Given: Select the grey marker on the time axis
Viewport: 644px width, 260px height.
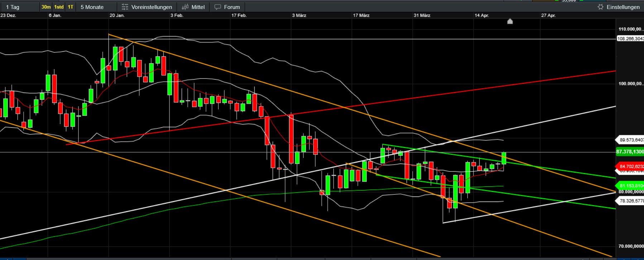Looking at the screenshot, I should pyautogui.click(x=510, y=21).
